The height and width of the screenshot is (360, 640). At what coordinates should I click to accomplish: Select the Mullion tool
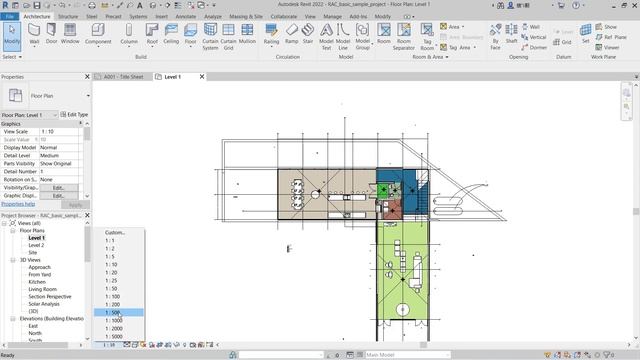pos(247,34)
